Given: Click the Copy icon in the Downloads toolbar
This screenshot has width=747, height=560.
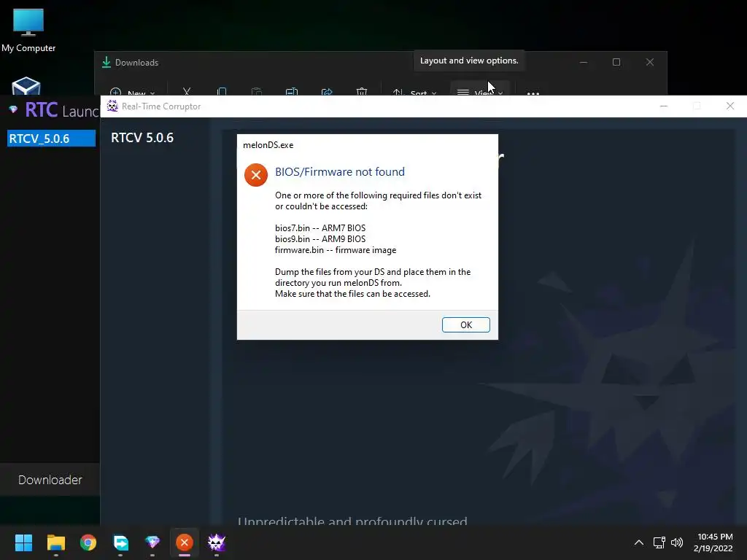Looking at the screenshot, I should click(222, 91).
